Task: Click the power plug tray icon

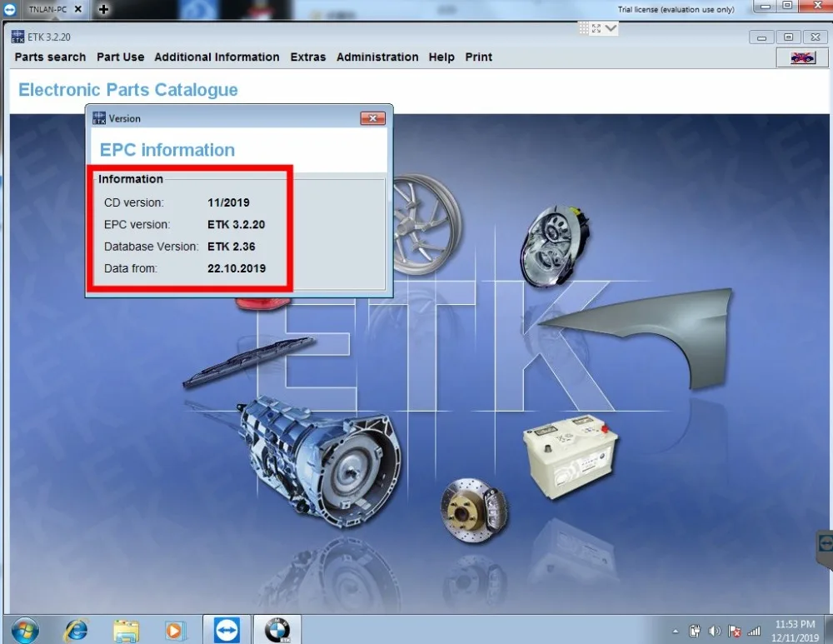Action: pyautogui.click(x=695, y=632)
